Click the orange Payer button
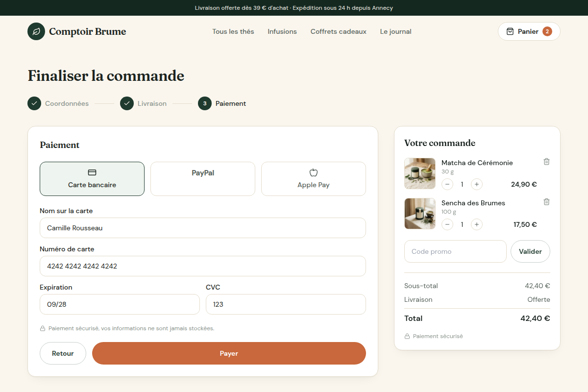This screenshot has width=588, height=392. 229,353
